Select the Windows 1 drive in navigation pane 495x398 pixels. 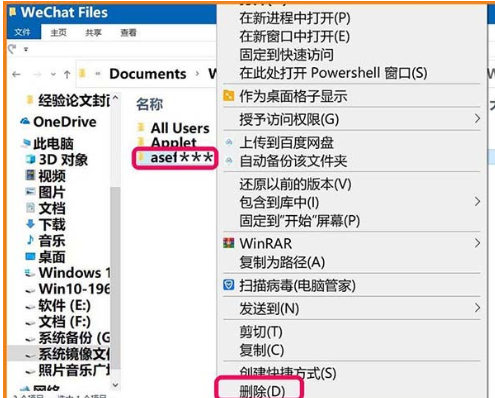click(x=74, y=273)
